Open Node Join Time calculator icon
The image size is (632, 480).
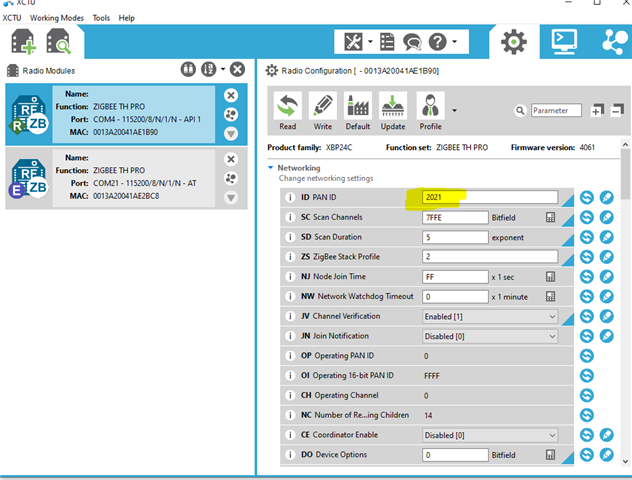pos(550,277)
